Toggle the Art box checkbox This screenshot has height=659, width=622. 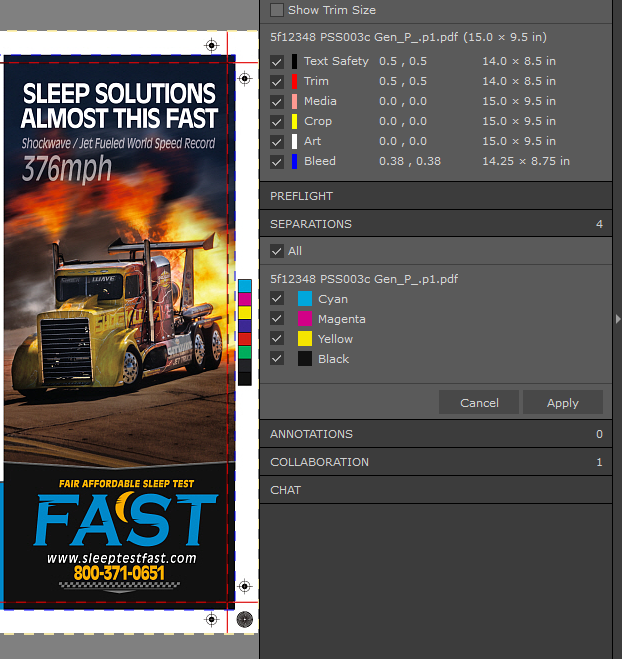pyautogui.click(x=277, y=142)
